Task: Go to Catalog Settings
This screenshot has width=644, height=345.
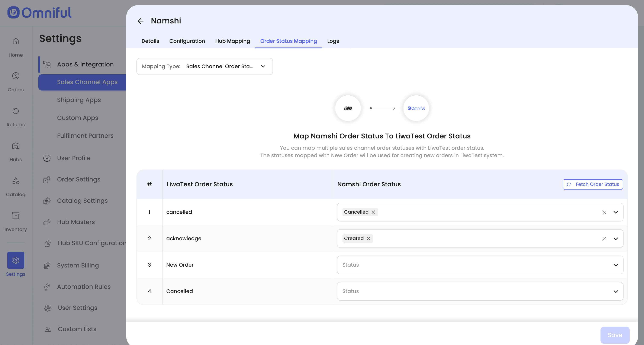Action: tap(82, 201)
